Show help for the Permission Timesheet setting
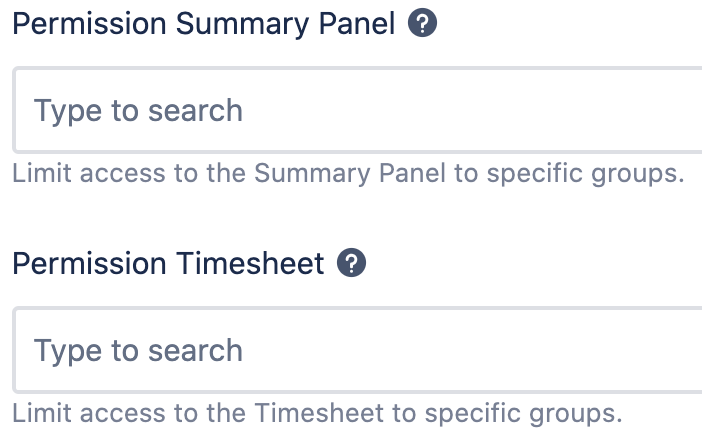 (352, 263)
